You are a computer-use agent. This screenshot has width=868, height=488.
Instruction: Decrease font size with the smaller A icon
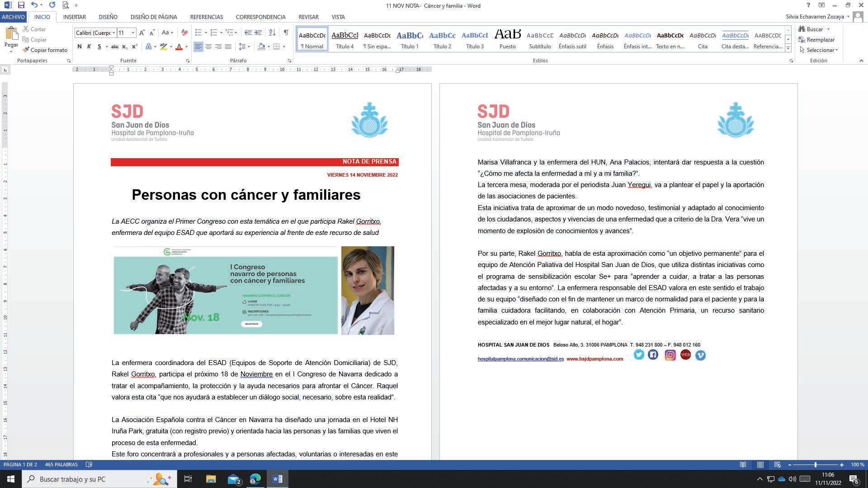(x=152, y=33)
